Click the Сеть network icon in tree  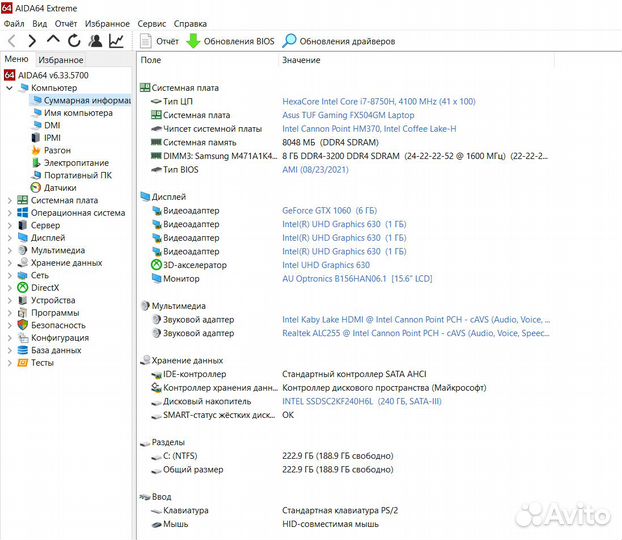tap(23, 275)
